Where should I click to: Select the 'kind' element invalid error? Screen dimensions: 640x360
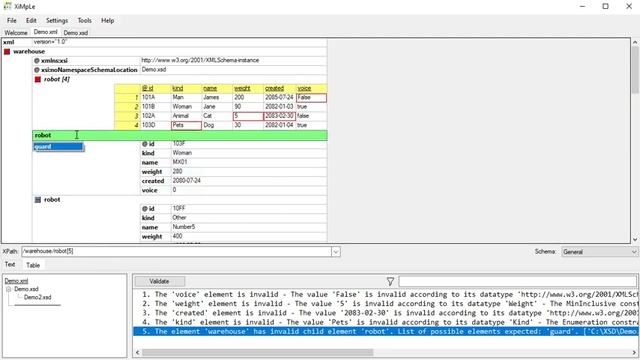[x=385, y=322]
